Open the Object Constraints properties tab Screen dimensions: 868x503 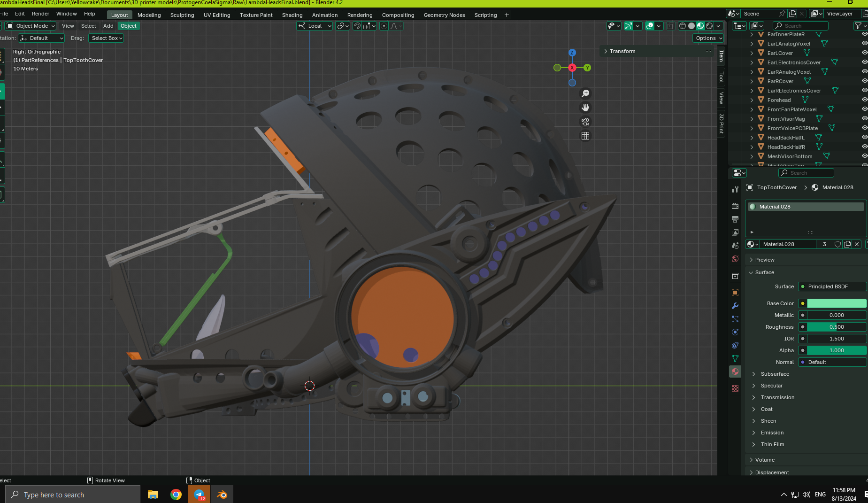(x=735, y=345)
